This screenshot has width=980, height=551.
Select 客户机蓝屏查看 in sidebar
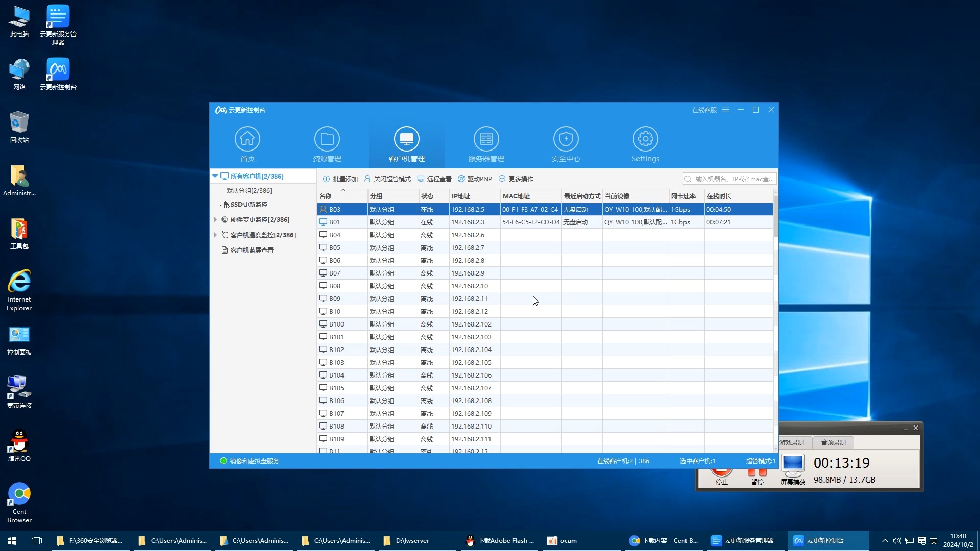tap(252, 251)
